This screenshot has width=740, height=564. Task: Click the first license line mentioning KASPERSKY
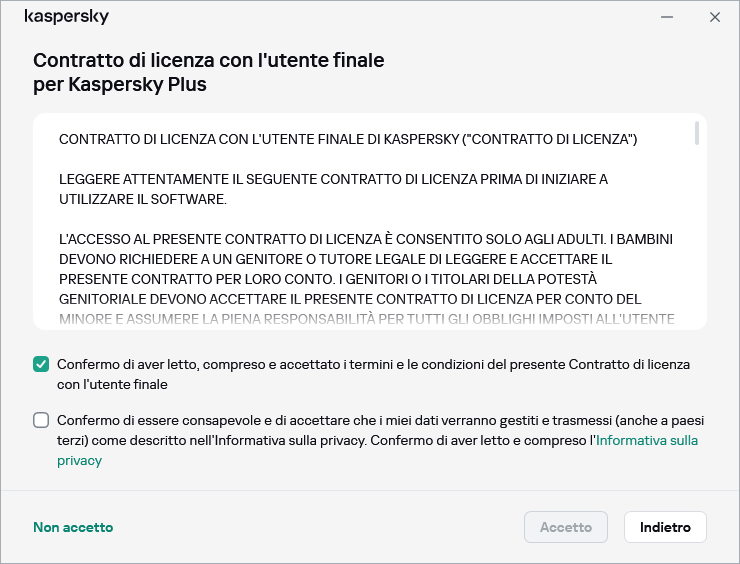(x=348, y=139)
